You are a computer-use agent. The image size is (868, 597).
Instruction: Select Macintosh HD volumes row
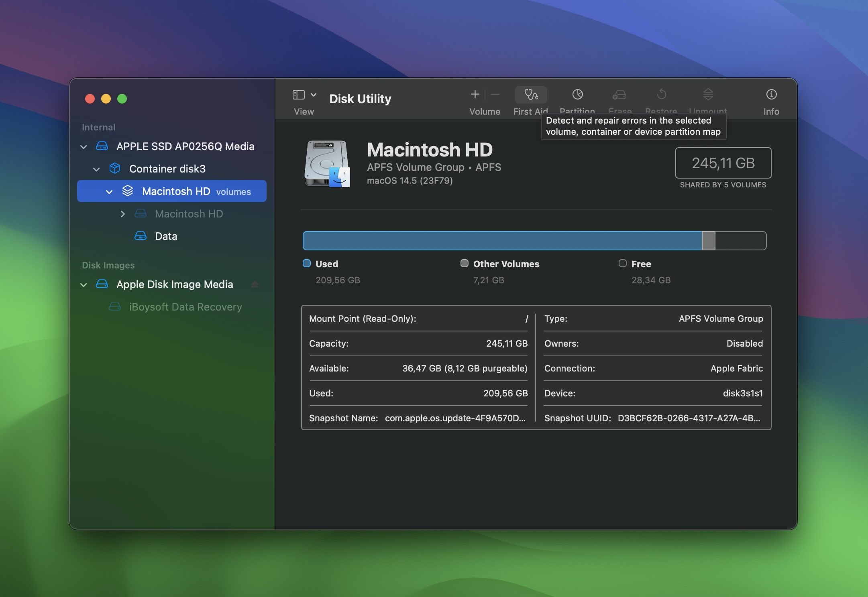click(172, 191)
